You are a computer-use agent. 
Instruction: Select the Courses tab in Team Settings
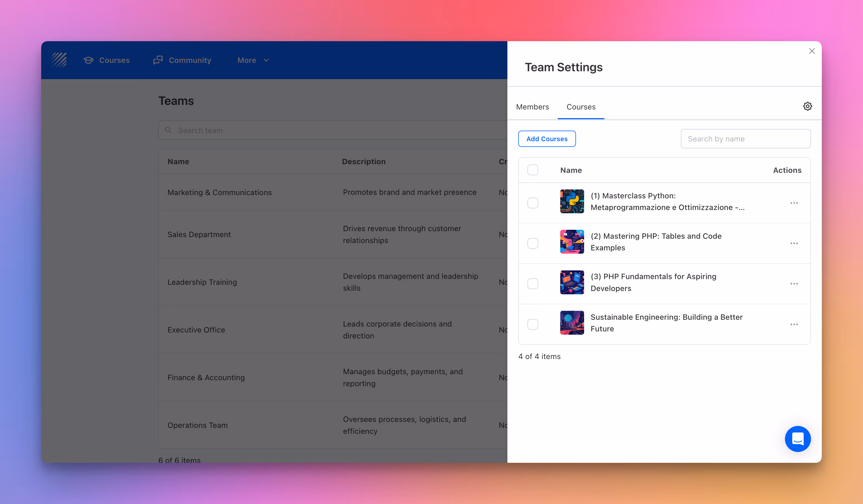(x=581, y=107)
